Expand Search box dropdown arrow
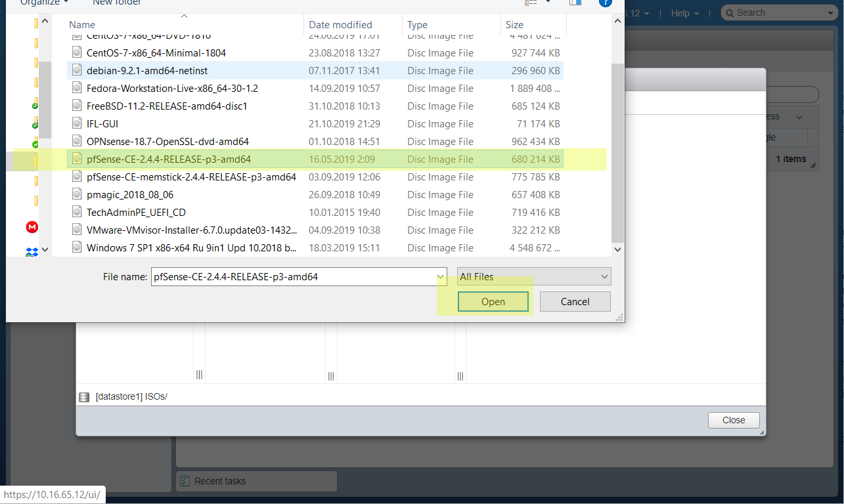844x504 pixels. click(831, 13)
